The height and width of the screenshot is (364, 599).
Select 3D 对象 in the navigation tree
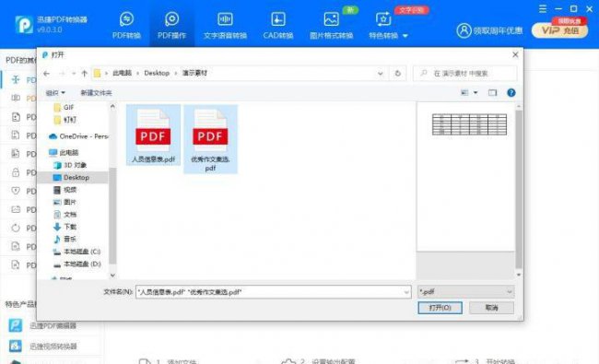pyautogui.click(x=70, y=165)
